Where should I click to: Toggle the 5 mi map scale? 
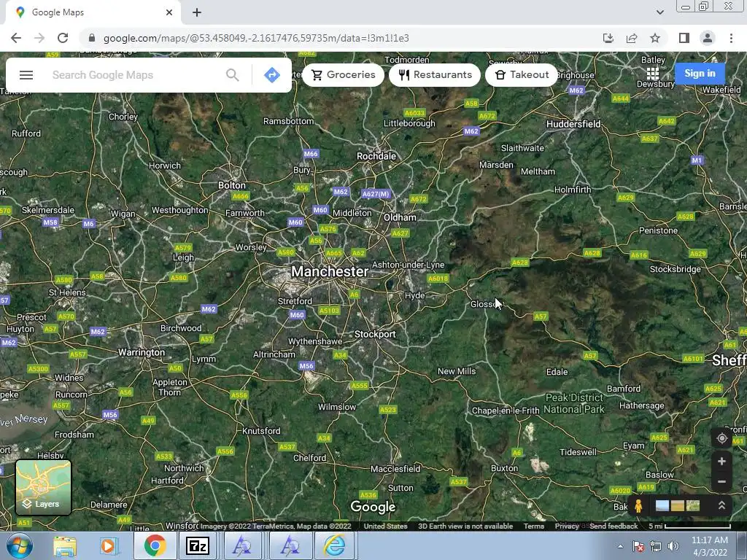point(689,526)
